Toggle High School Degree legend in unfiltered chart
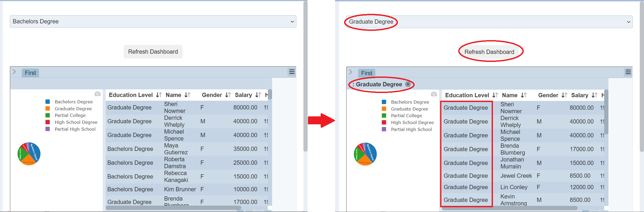This screenshot has width=644, height=212. point(76,122)
